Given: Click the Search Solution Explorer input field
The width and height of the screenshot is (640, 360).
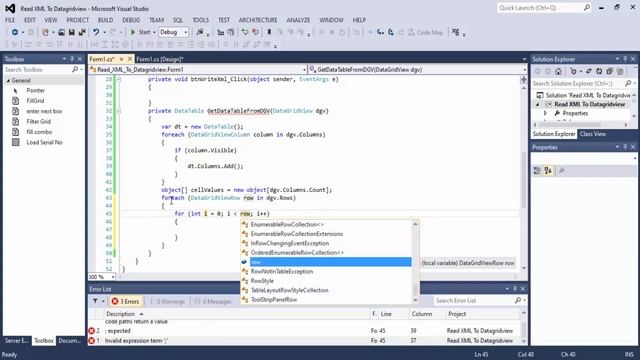Looking at the screenshot, I should (x=578, y=83).
